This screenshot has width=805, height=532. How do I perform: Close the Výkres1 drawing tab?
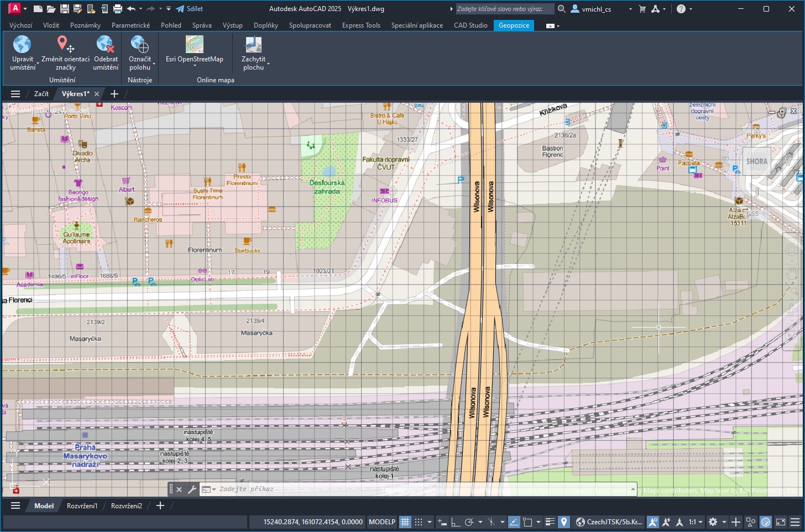[x=97, y=94]
